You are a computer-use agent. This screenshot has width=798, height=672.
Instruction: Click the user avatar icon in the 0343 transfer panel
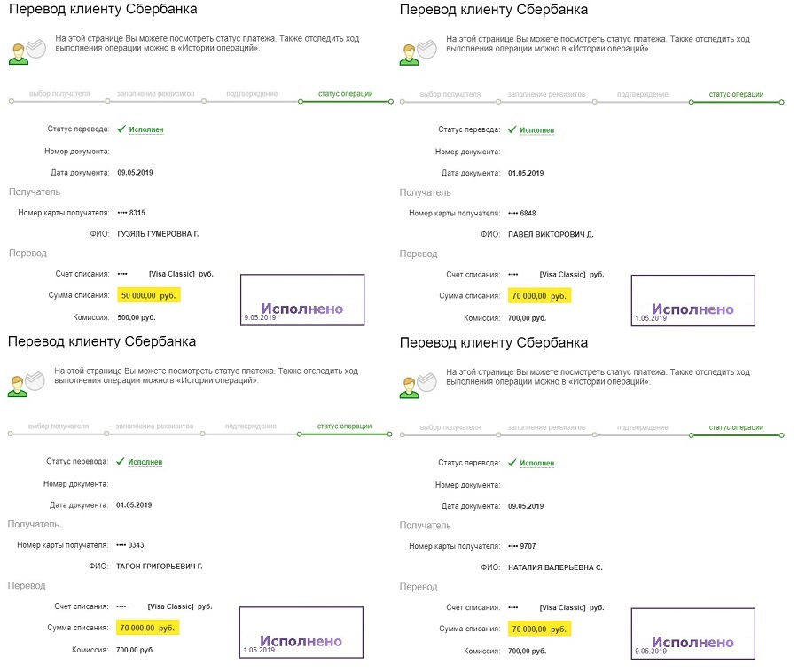pos(18,387)
